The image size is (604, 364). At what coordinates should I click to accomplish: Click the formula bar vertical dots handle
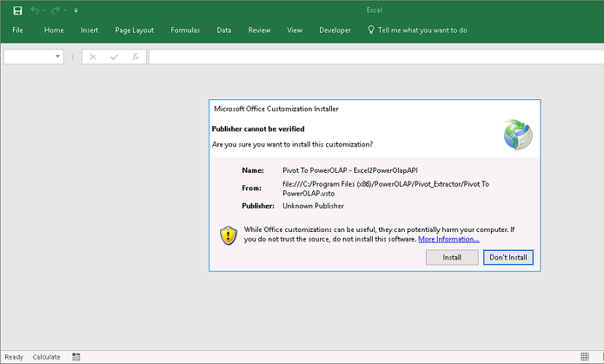[x=72, y=57]
